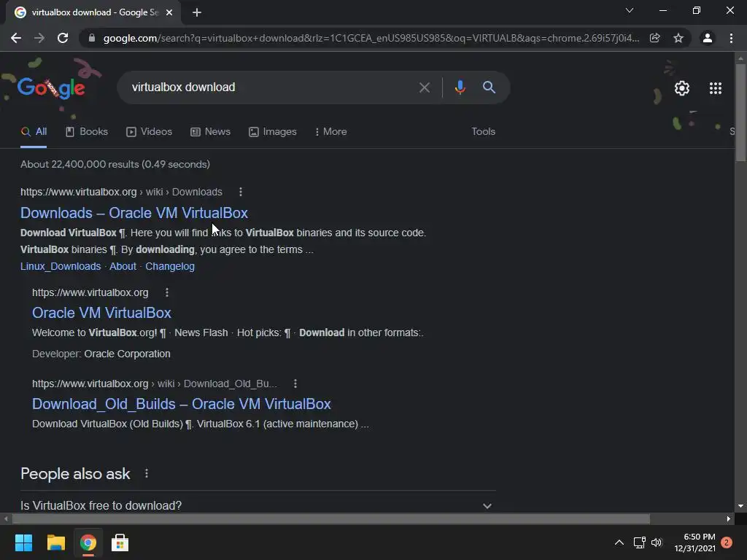
Task: Open search Tools options
Action: coord(483,132)
